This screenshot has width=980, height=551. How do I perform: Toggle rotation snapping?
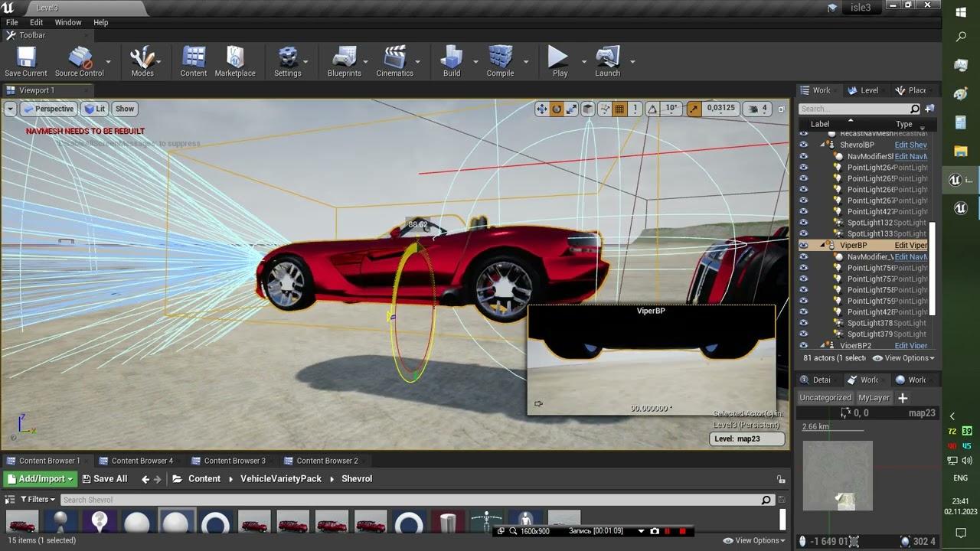point(652,109)
